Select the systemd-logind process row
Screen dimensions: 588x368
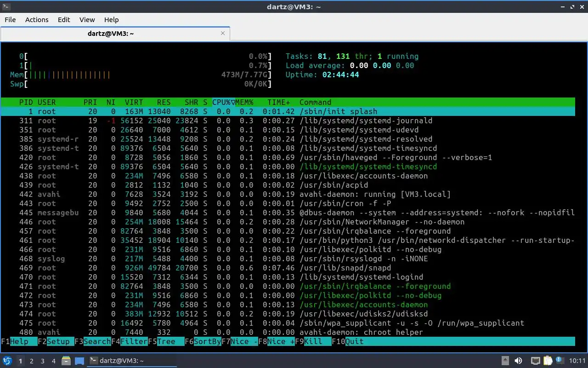click(x=288, y=277)
